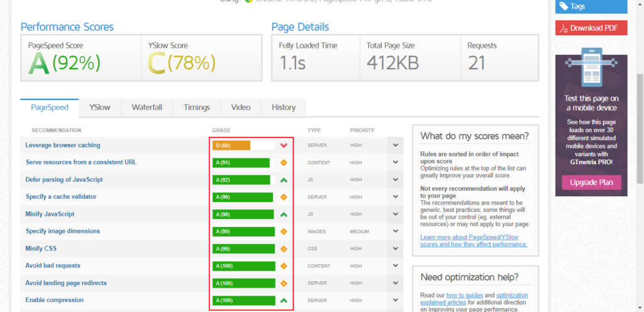This screenshot has width=644, height=312.
Task: Open the Defer parsing of JavaScript recommendation
Action: coord(64,179)
